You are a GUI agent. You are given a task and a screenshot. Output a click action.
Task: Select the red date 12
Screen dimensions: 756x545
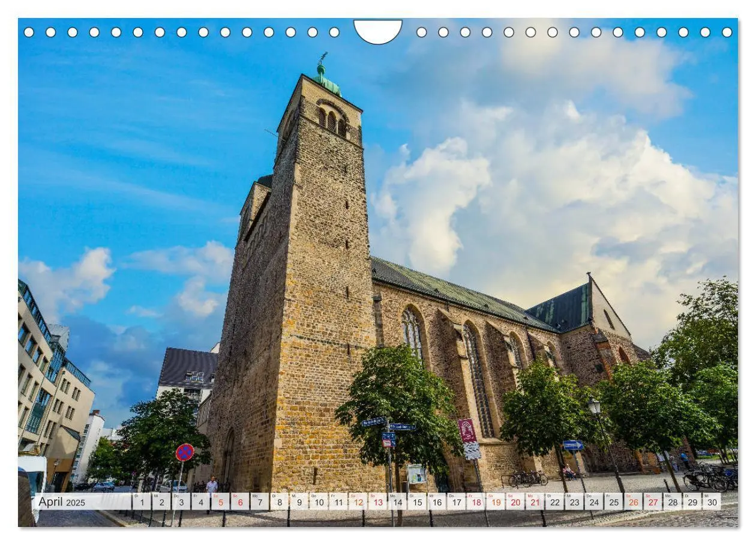coord(358,502)
